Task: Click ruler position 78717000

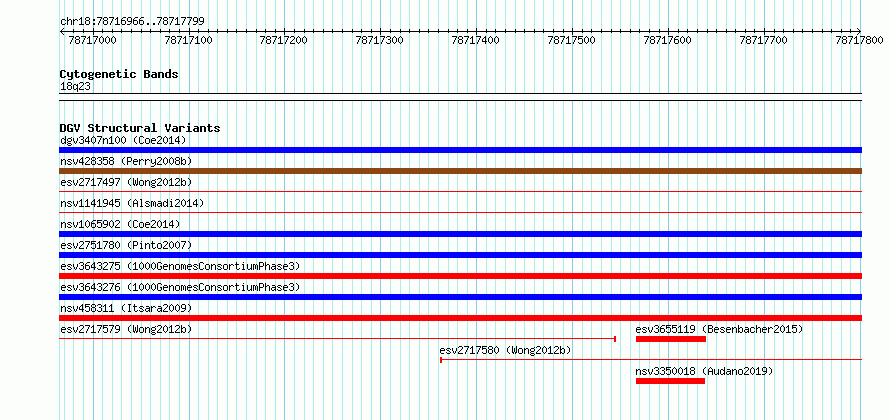Action: pos(91,40)
